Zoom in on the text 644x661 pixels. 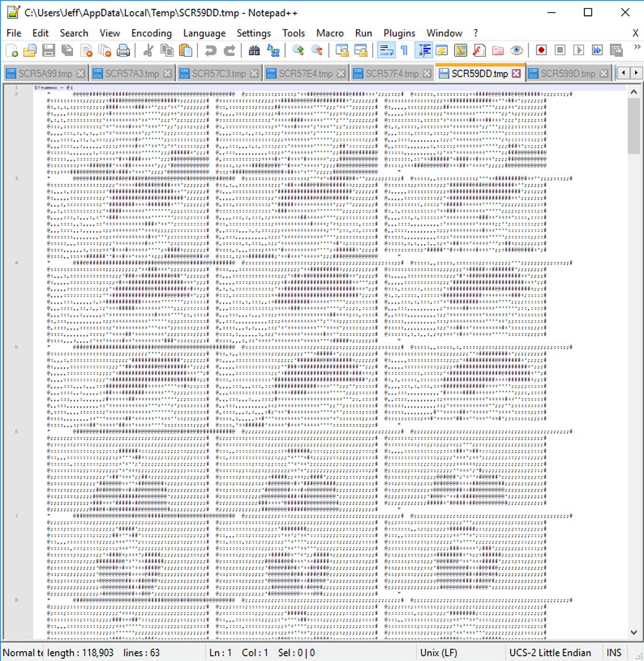[298, 50]
